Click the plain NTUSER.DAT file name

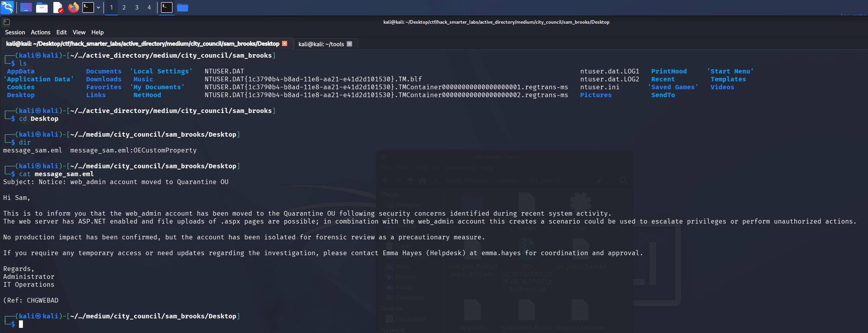coord(225,71)
